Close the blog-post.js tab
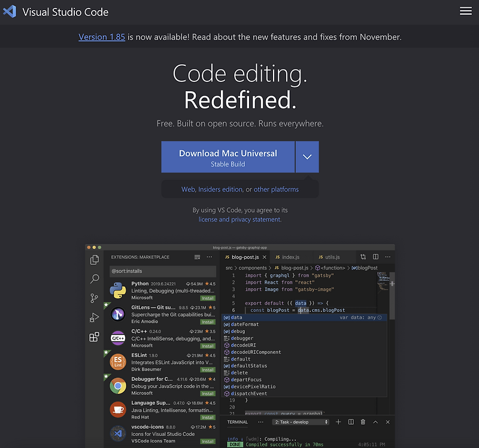The width and height of the screenshot is (479, 448). click(265, 258)
